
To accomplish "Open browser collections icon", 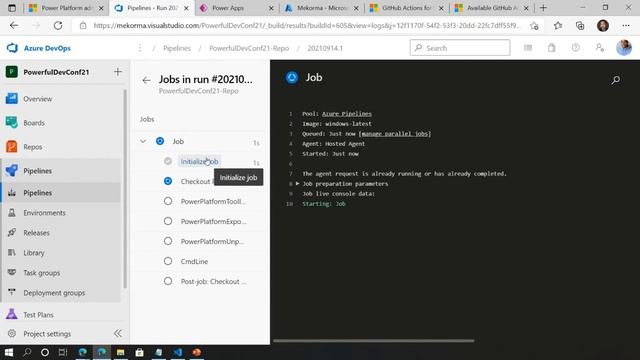I will click(580, 26).
